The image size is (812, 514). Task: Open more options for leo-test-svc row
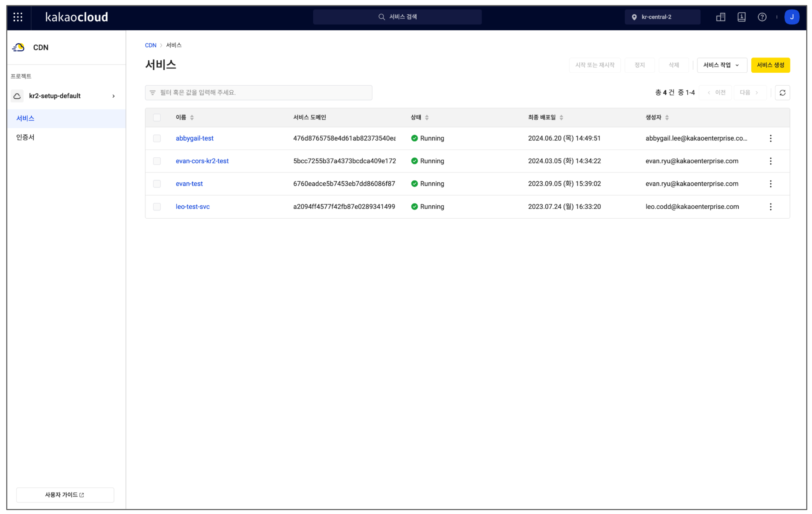pyautogui.click(x=771, y=207)
